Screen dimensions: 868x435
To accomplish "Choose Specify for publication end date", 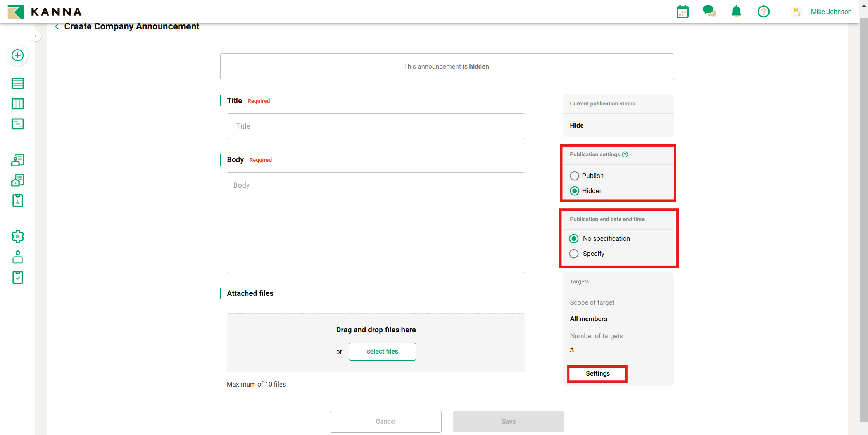I will 574,254.
